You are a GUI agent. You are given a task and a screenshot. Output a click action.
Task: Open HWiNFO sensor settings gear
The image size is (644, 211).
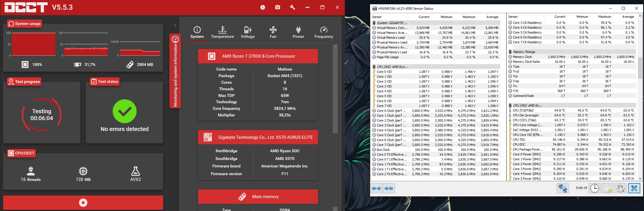pyautogui.click(x=620, y=188)
